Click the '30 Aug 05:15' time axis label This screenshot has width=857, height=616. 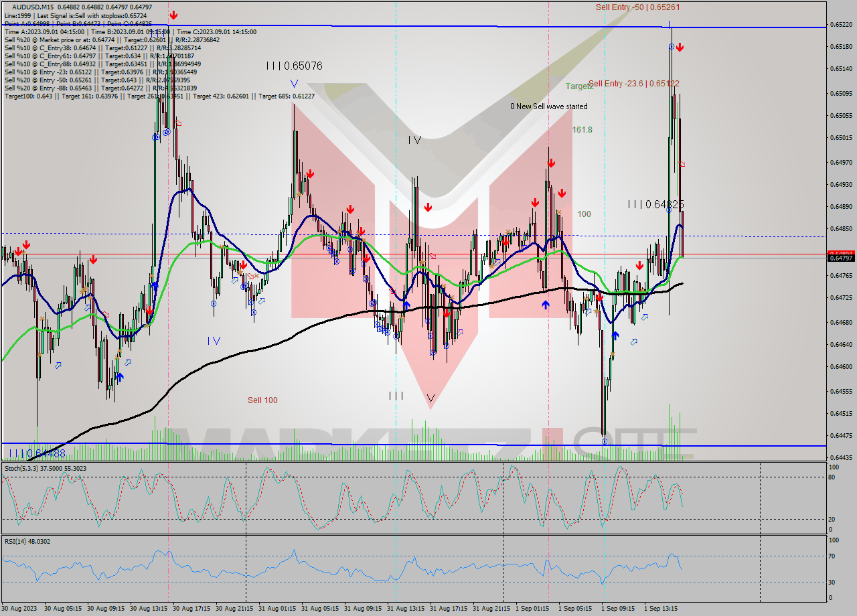[63, 609]
